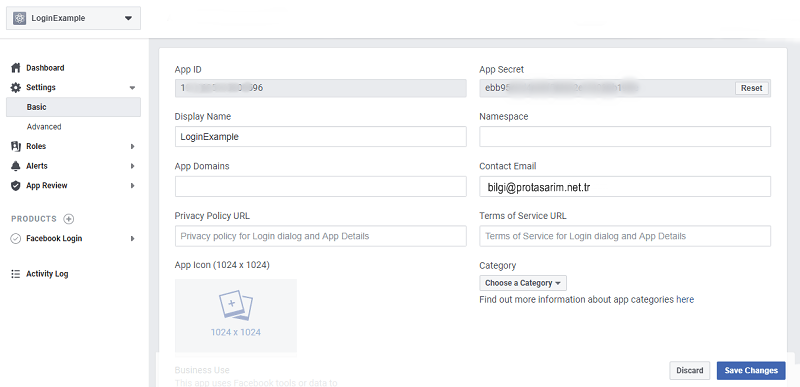The height and width of the screenshot is (387, 800).
Task: Select the Basic settings item
Action: (73, 107)
